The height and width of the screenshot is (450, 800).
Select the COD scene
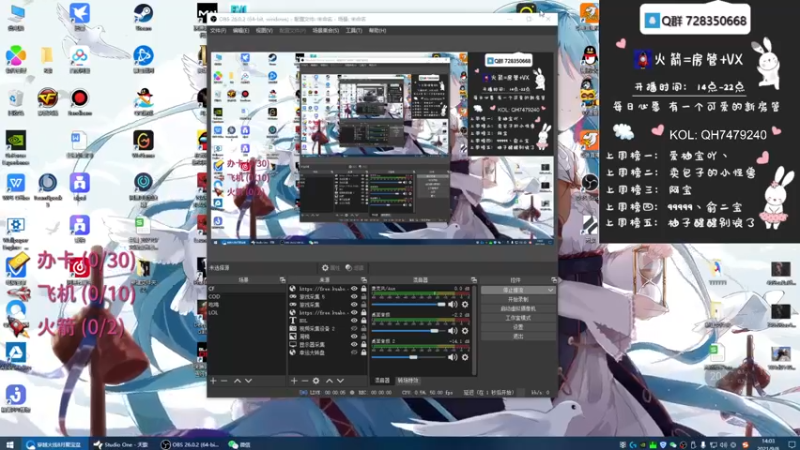246,296
